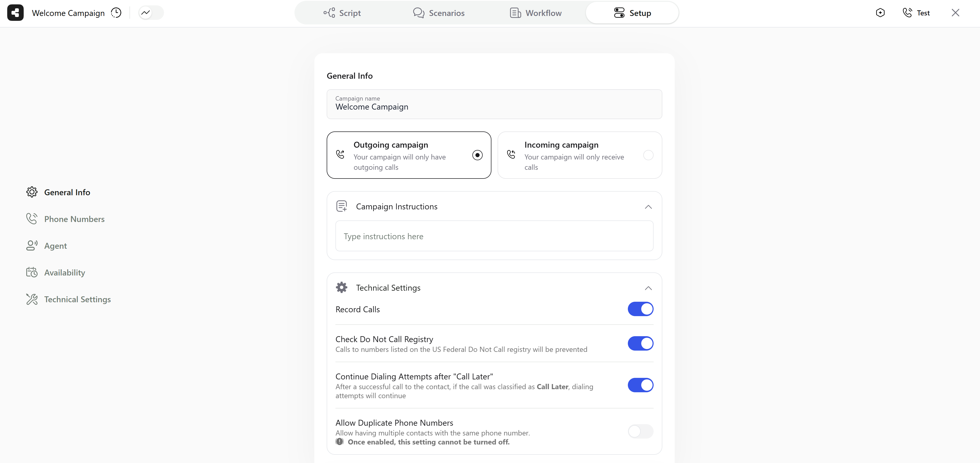Click the hexagon sparkle icon in top bar
The width and height of the screenshot is (980, 463).
(880, 13)
